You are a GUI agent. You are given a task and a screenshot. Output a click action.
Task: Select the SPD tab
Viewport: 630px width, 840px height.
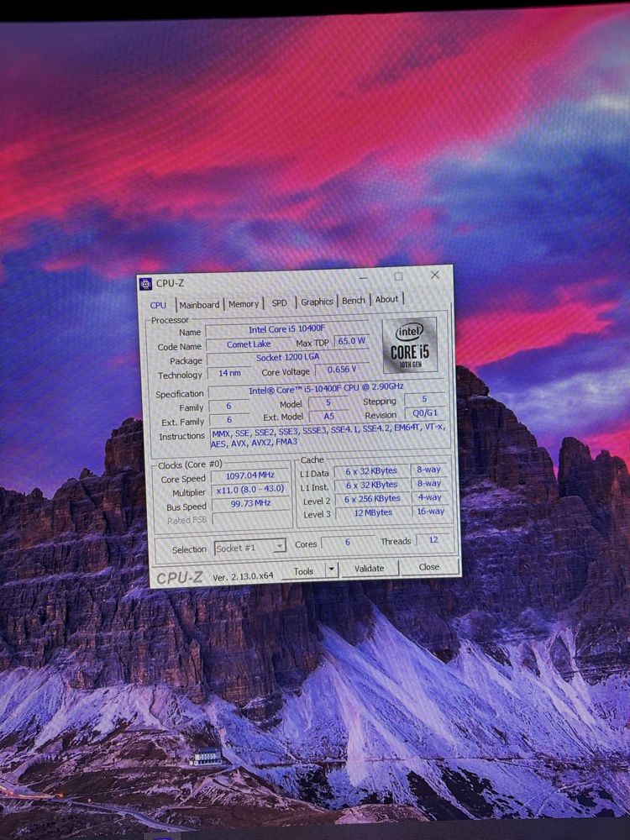coord(279,302)
